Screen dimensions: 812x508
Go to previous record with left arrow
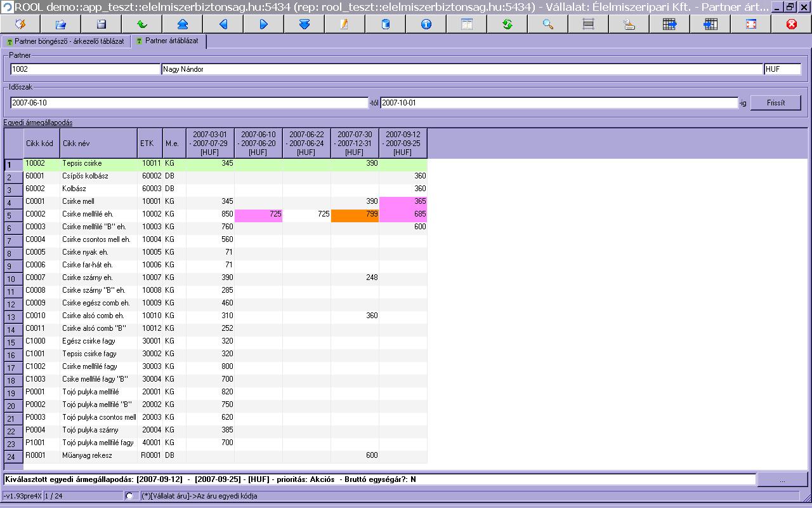pyautogui.click(x=223, y=24)
